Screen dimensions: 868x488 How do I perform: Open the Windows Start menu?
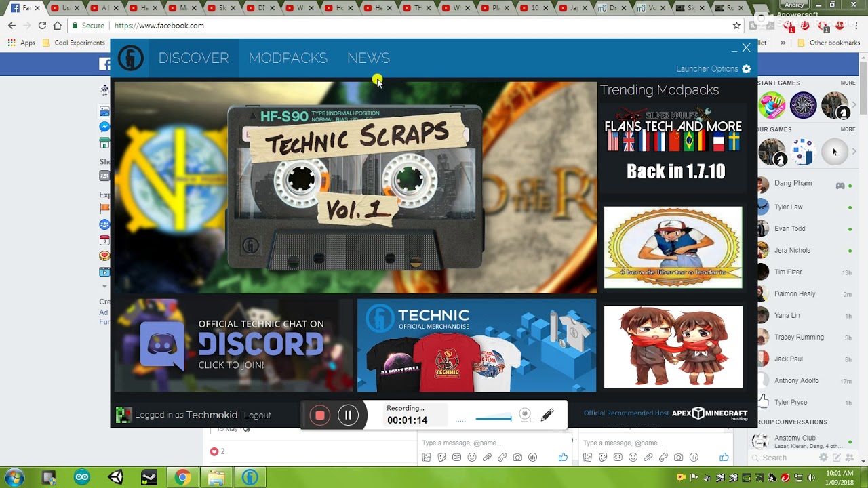coord(13,477)
